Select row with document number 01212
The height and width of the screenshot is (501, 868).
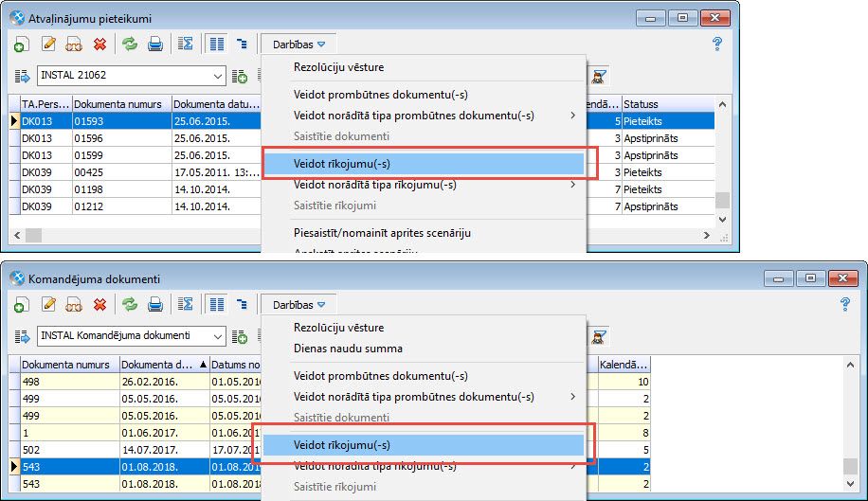point(122,206)
